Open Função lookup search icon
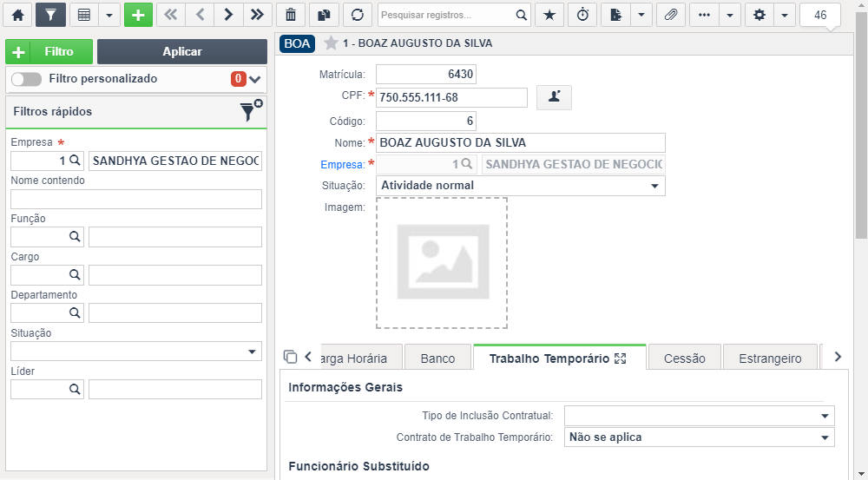The image size is (868, 480). (75, 237)
